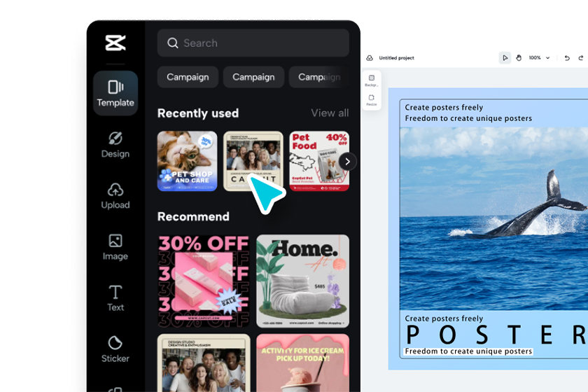588x392 pixels.
Task: Pick the ice cream activity template
Action: pos(302,363)
